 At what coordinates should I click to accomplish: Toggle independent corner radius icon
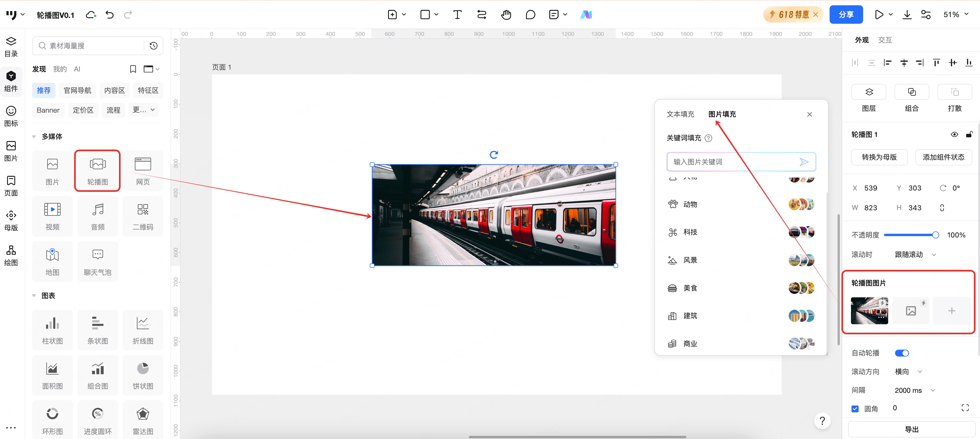point(965,408)
